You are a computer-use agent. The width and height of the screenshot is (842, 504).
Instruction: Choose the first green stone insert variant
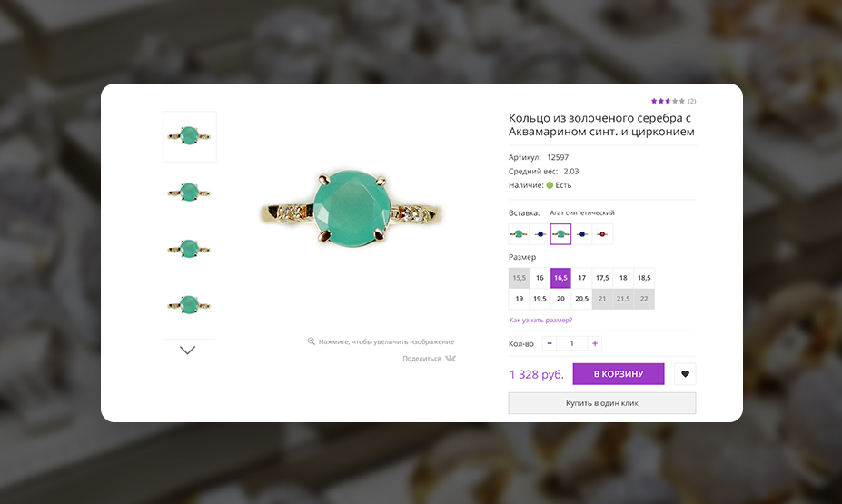click(x=519, y=233)
